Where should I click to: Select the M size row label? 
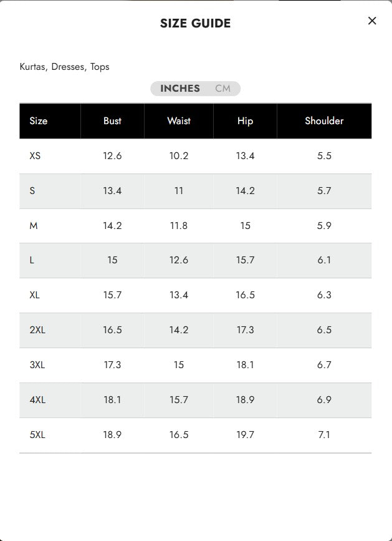34,226
